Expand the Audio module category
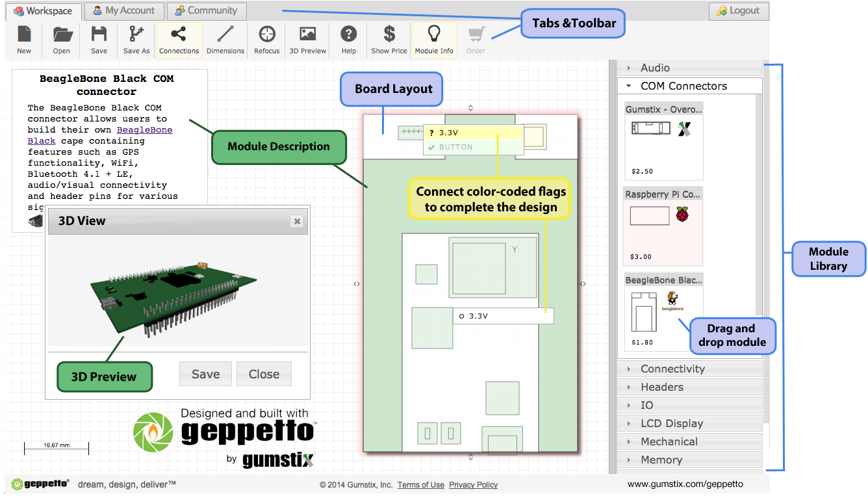 (x=689, y=68)
